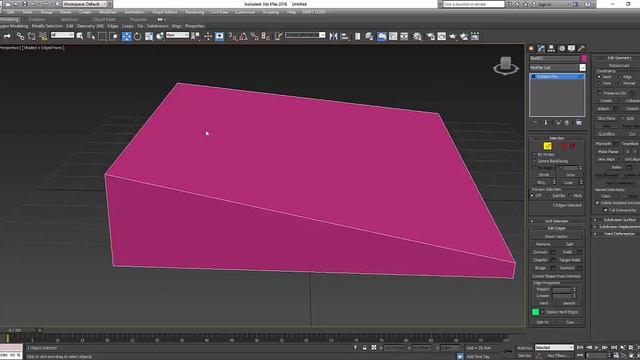
Task: Choose the Select Object tool
Action: (x=80, y=37)
